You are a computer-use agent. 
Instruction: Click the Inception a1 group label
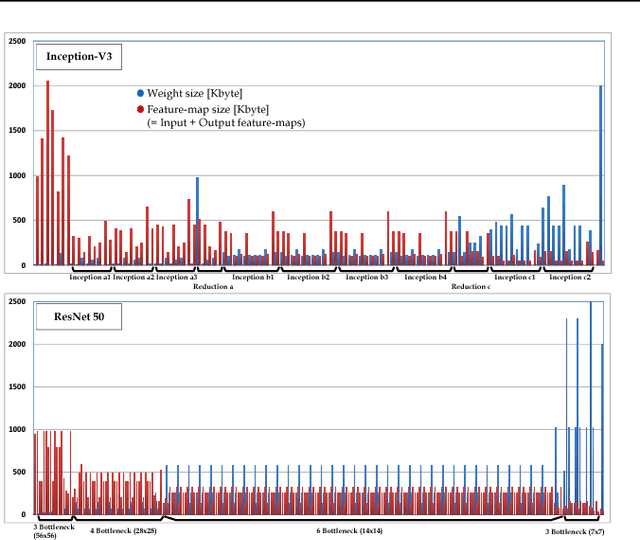click(x=89, y=277)
